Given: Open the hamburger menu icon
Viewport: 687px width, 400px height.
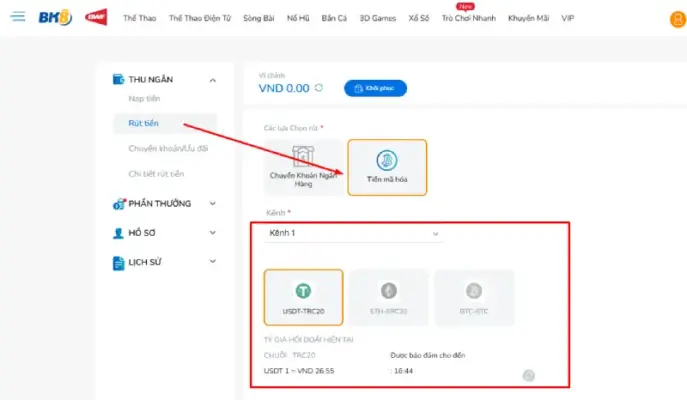Looking at the screenshot, I should (18, 17).
